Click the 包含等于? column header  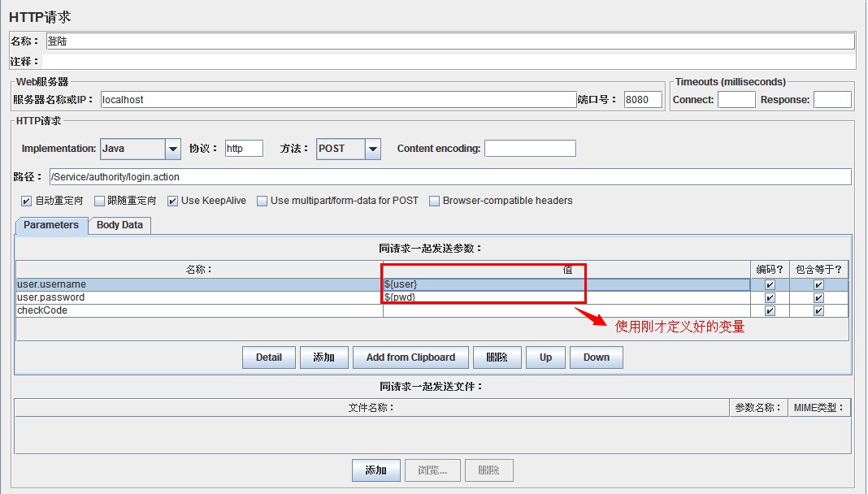click(x=818, y=270)
